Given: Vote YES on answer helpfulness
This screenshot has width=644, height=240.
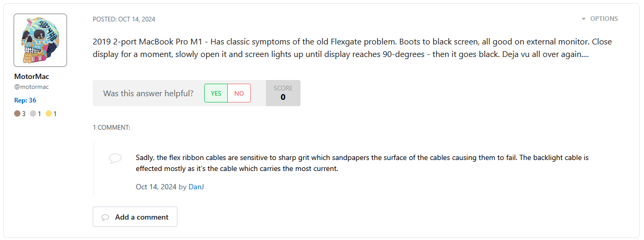Looking at the screenshot, I should tap(216, 93).
